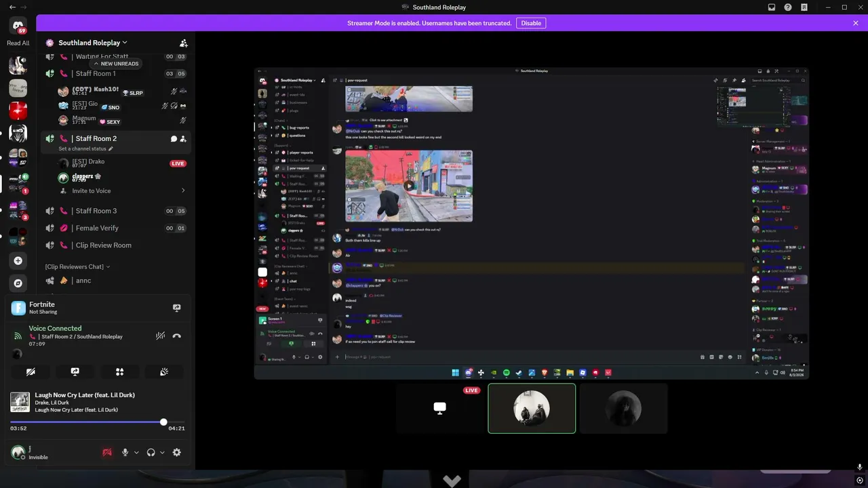Open Discord direct messages home icon
Viewport: 868px width, 488px height.
click(18, 26)
